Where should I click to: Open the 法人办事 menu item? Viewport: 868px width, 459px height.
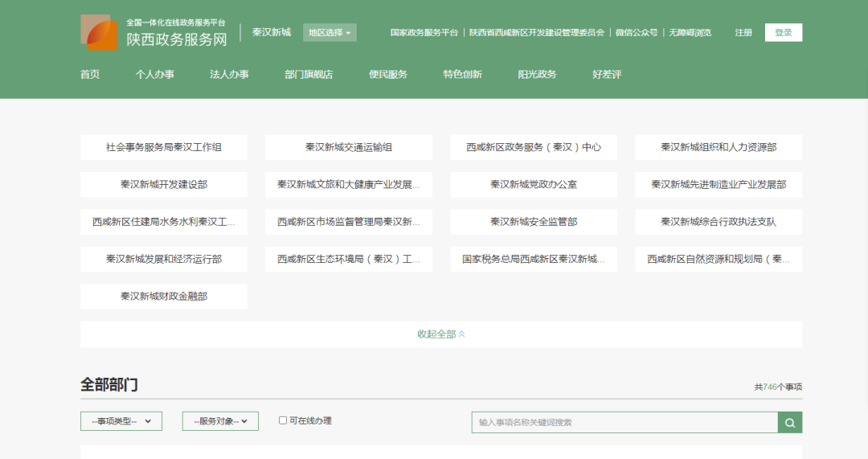pos(229,74)
